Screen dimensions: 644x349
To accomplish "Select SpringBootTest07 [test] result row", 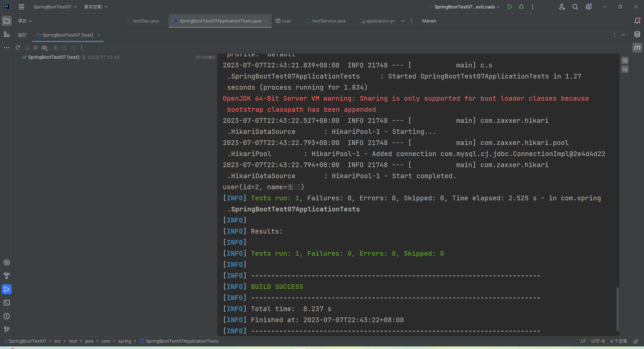I will [116, 57].
